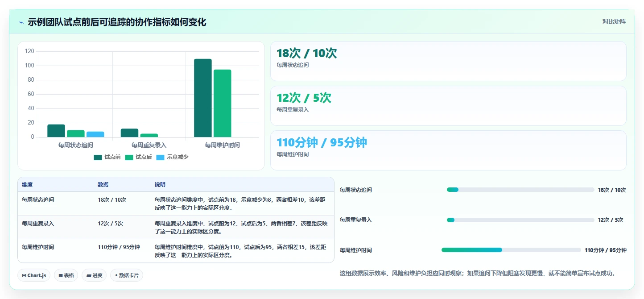Click the 每周重复录入 chart axis label

(149, 145)
